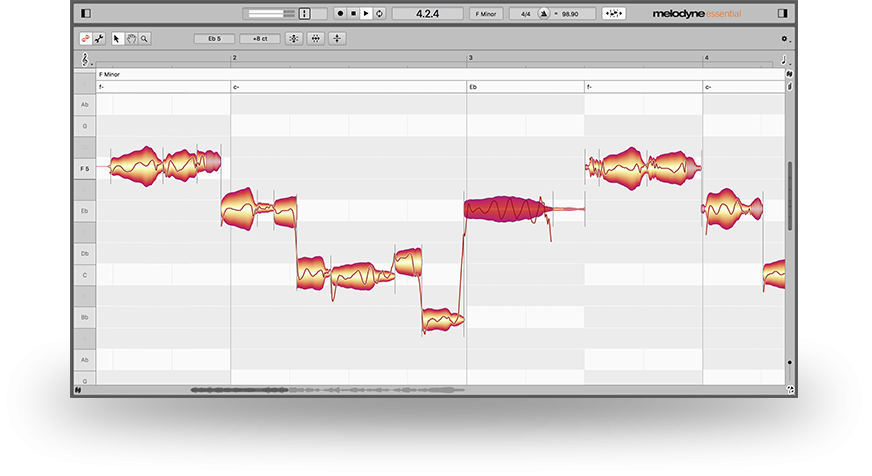
Task: Click the stop button
Action: coord(353,13)
